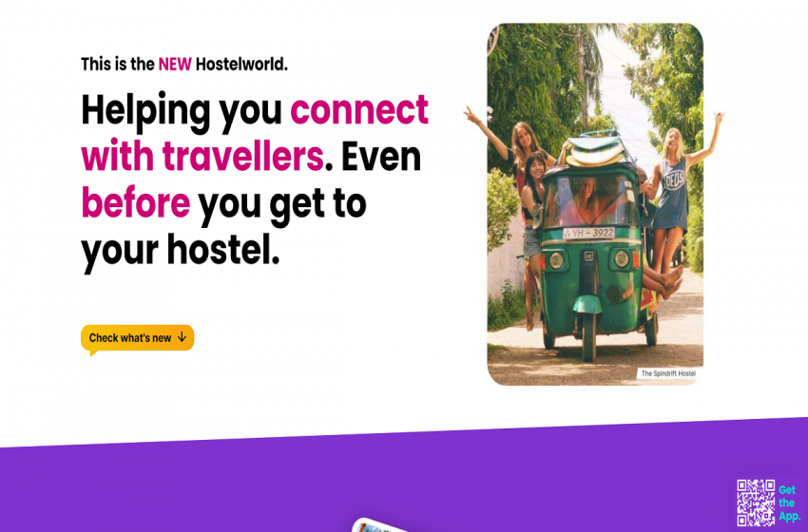Click the Hostelworld name in the tagline
Viewport: 808px width, 532px height.
click(241, 65)
